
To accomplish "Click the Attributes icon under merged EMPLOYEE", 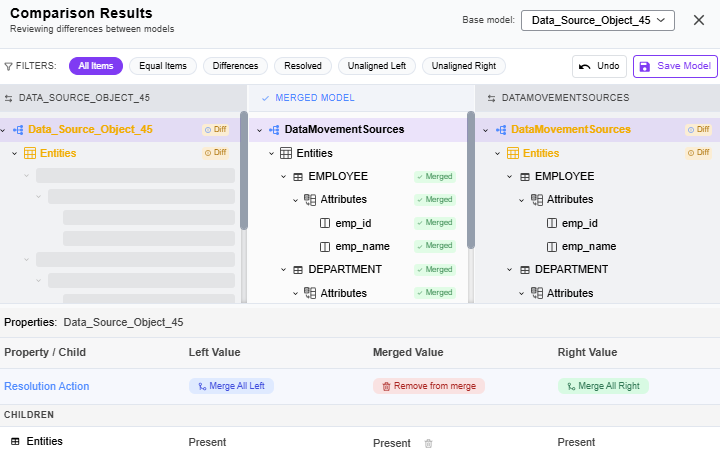I will (x=310, y=200).
